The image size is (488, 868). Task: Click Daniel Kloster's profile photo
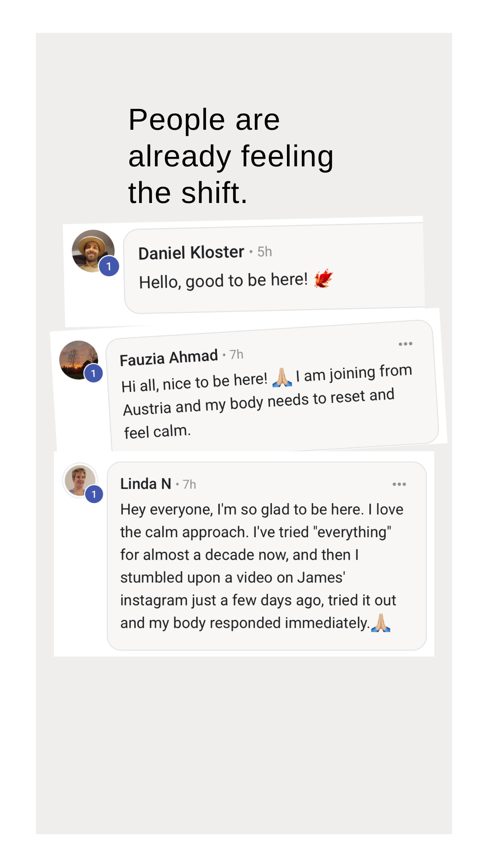click(92, 249)
